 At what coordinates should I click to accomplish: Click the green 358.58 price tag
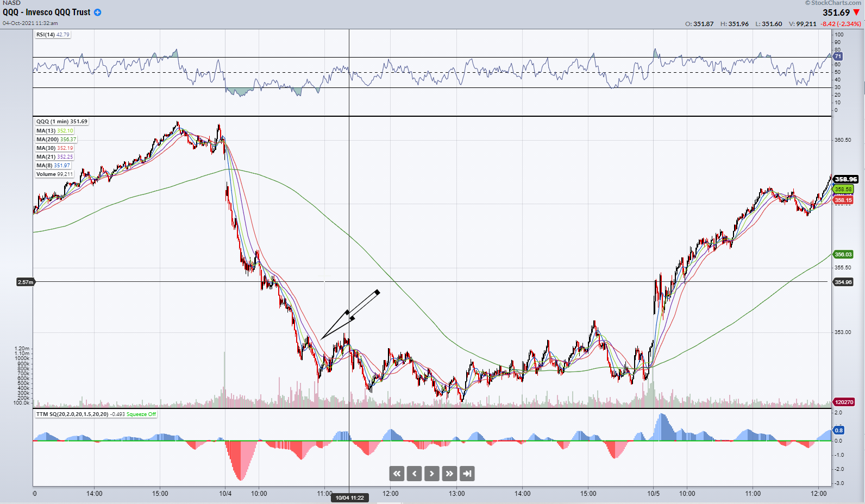point(843,190)
